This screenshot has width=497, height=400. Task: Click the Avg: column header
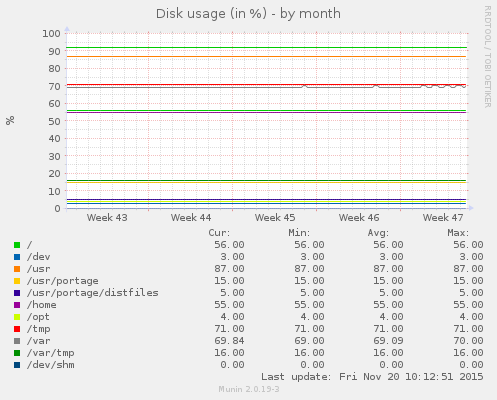click(378, 233)
